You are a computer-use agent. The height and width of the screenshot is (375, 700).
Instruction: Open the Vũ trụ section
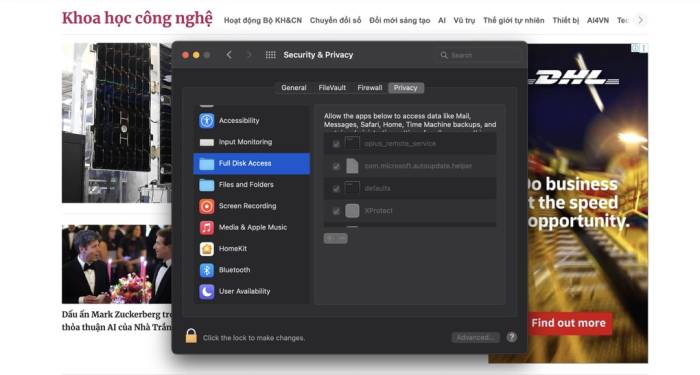[x=464, y=21]
